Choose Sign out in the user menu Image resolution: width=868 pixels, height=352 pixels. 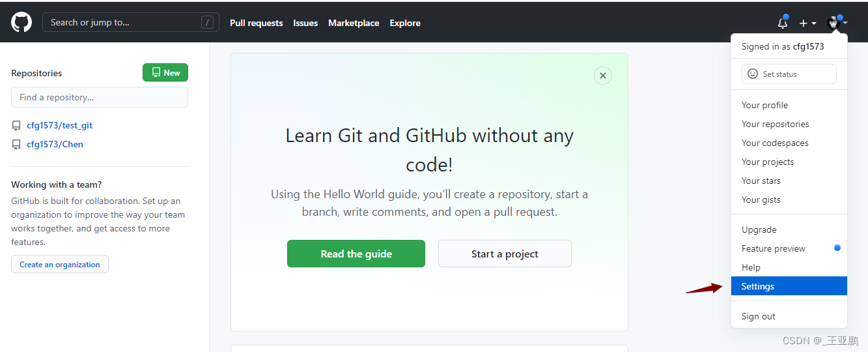point(789,316)
